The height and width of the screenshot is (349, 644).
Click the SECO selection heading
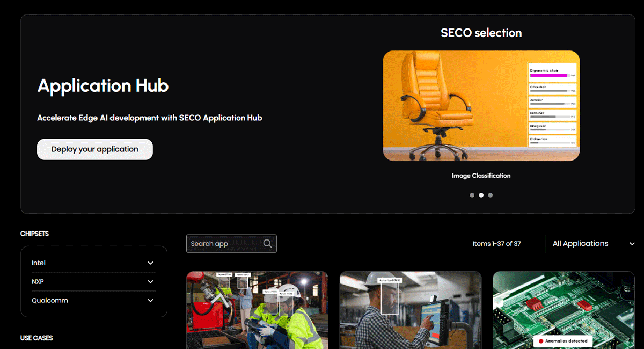481,33
